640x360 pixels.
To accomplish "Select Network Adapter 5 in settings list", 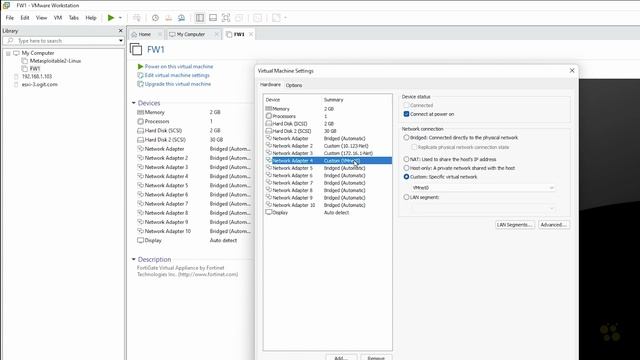I will pos(328,168).
